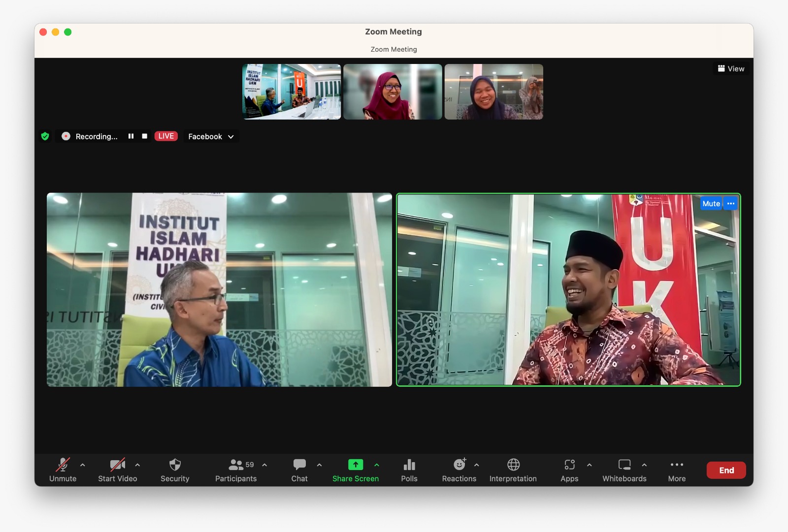
Task: Open the View layout menu
Action: pos(731,69)
